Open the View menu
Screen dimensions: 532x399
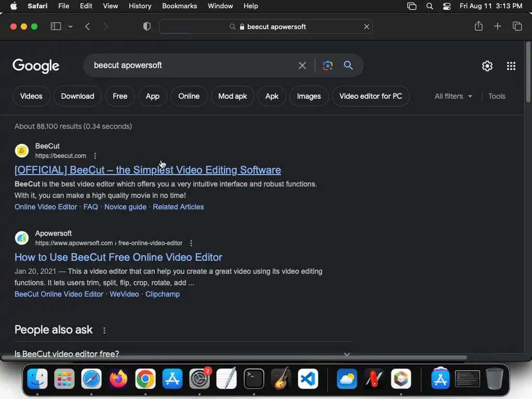pos(110,6)
